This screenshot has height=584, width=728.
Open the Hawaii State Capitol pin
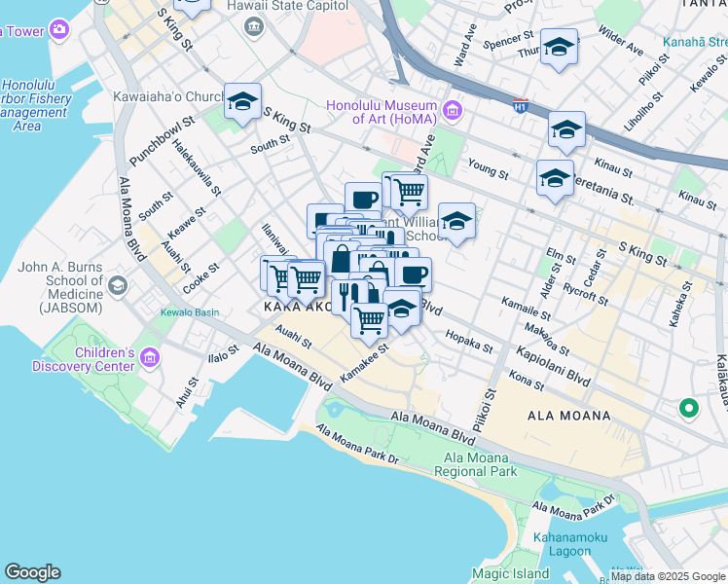click(254, 26)
